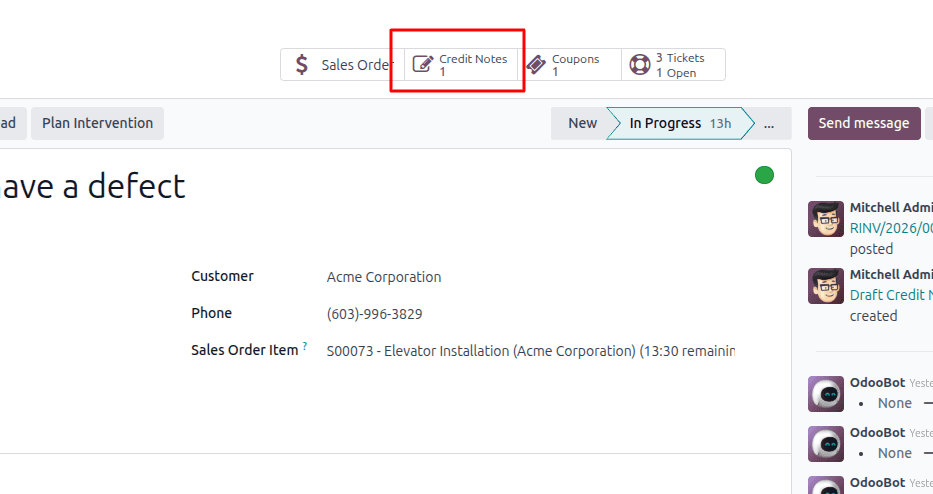Click the second OdooBot avatar

[826, 444]
